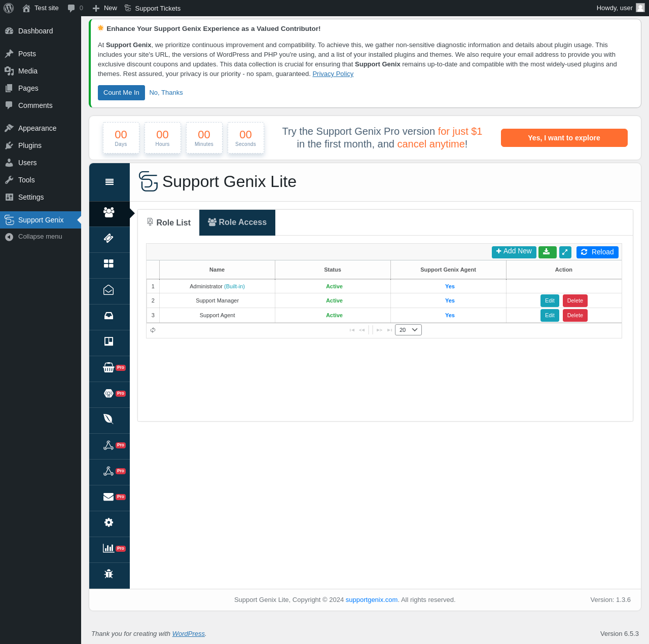This screenshot has width=649, height=644.
Task: Open the bug debug icon in plugin sidebar
Action: [x=109, y=574]
